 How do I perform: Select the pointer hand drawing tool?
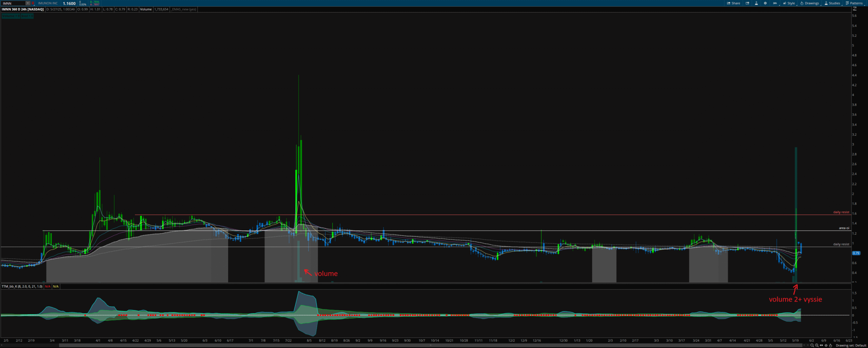coord(830,345)
